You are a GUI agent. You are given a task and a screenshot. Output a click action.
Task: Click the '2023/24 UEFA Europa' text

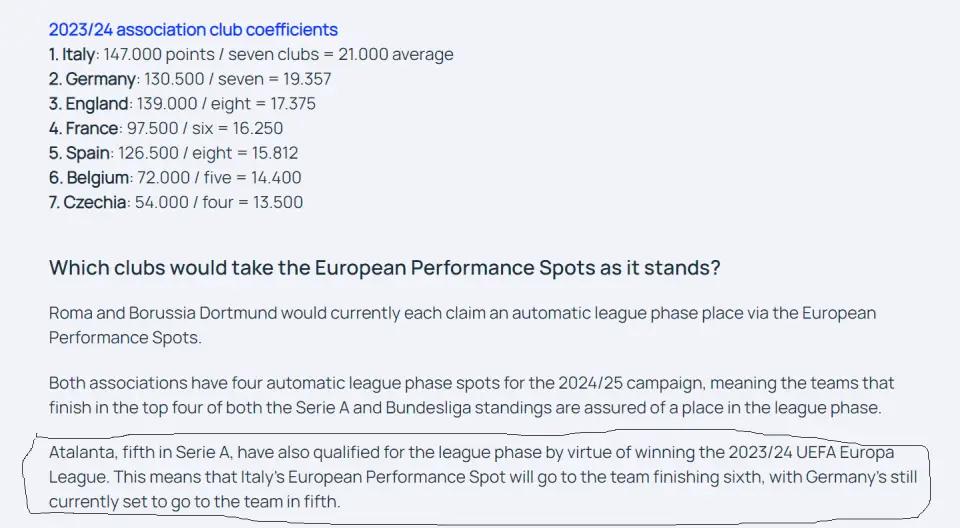[x=811, y=453]
